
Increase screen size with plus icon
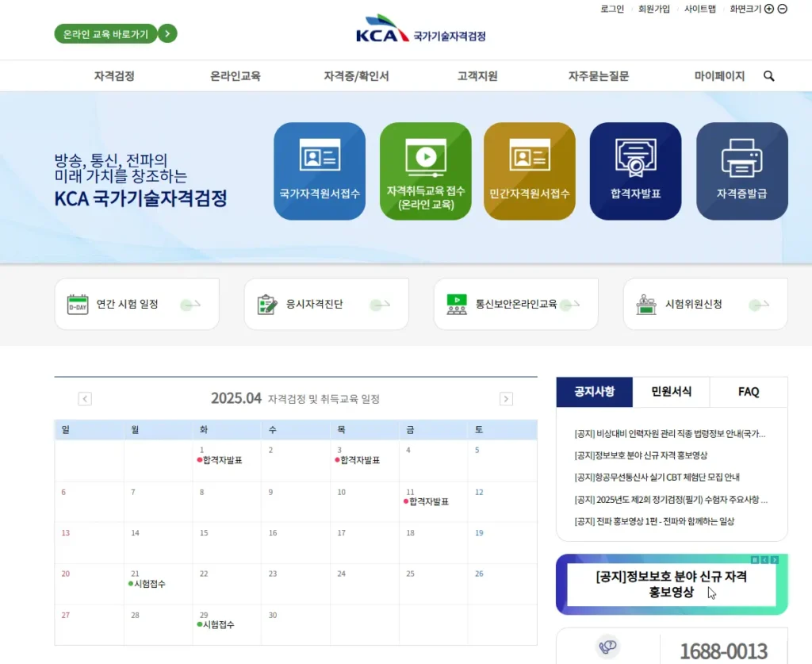pos(769,9)
